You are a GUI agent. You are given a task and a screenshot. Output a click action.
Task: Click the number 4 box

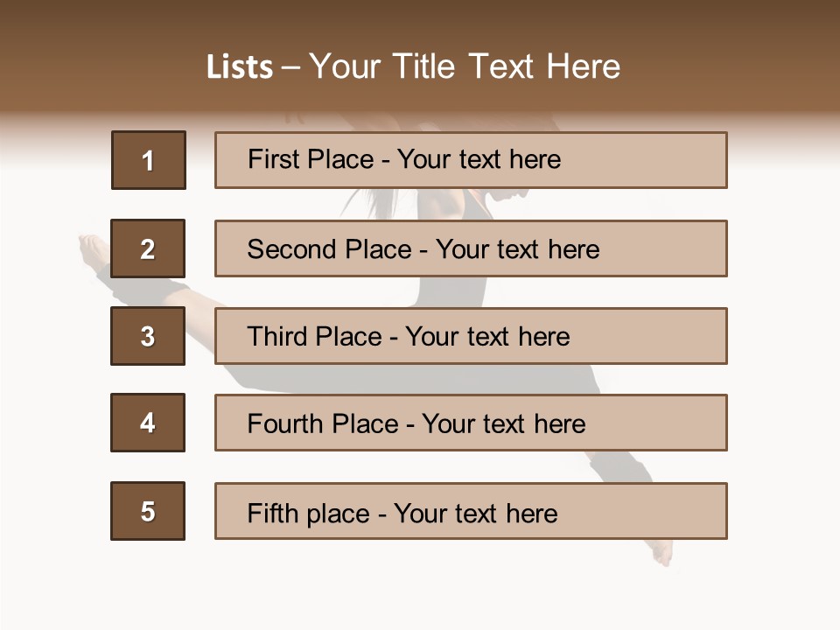pos(148,423)
